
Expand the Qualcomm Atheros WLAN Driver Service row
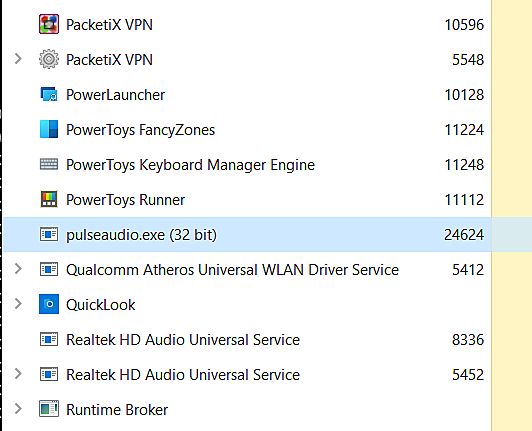point(18,269)
